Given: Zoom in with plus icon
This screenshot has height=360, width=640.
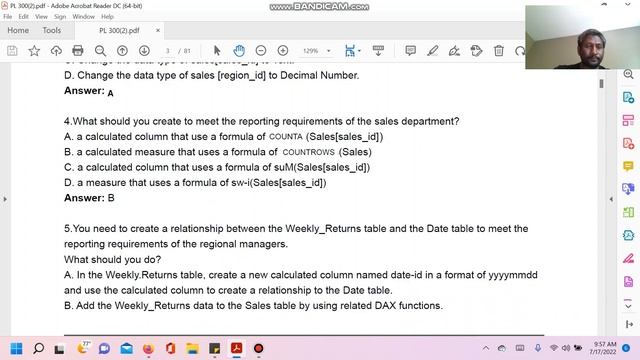Looking at the screenshot, I should (283, 51).
